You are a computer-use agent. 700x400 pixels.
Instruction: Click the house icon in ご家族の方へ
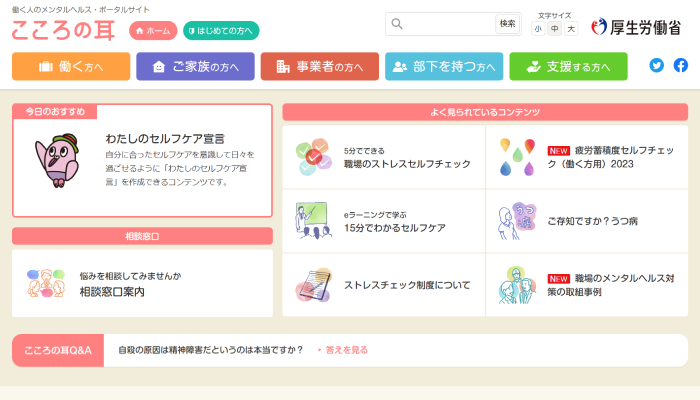point(158,67)
